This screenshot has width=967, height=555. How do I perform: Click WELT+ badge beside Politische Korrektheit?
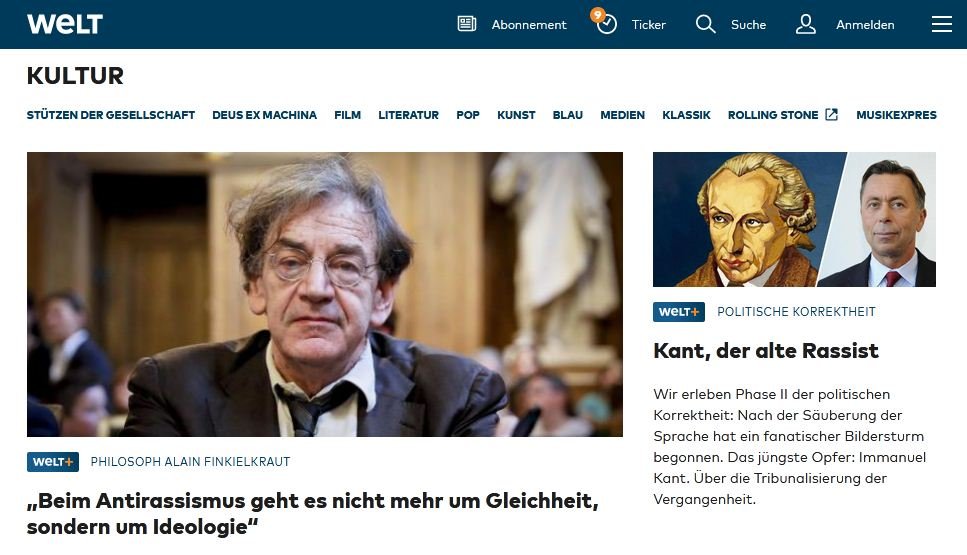679,311
